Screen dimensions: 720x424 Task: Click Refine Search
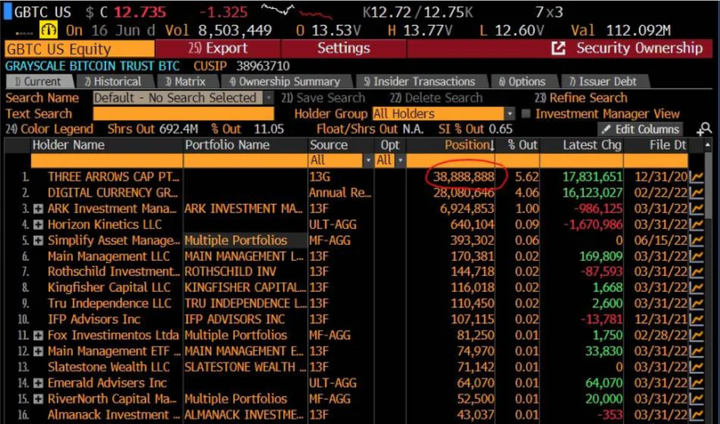click(580, 98)
